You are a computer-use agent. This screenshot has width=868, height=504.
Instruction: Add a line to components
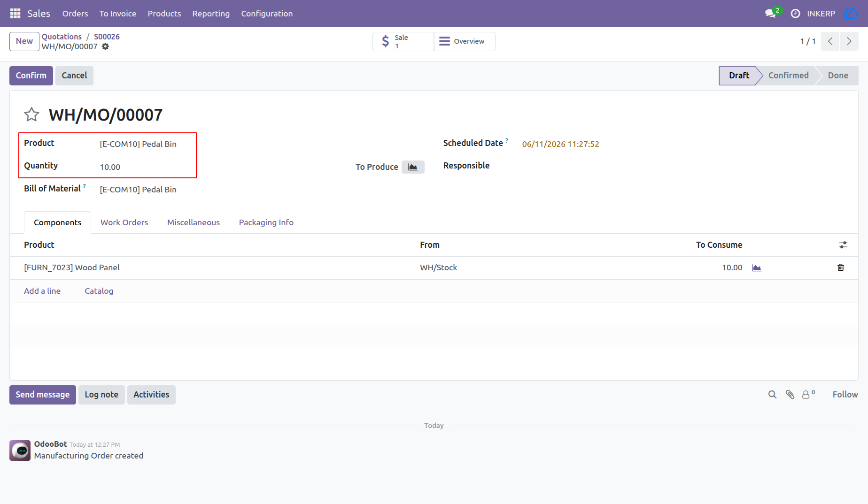point(42,291)
